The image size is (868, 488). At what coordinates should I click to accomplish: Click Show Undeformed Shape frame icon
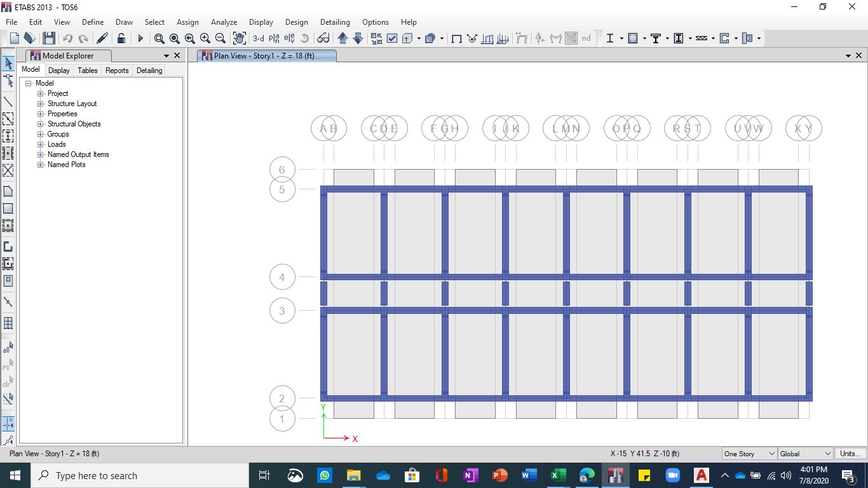[456, 38]
